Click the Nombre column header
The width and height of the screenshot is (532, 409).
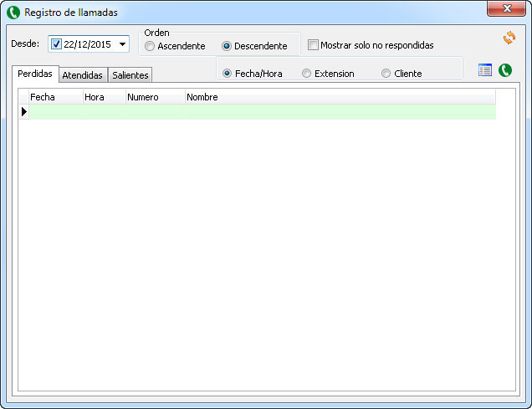pyautogui.click(x=340, y=97)
